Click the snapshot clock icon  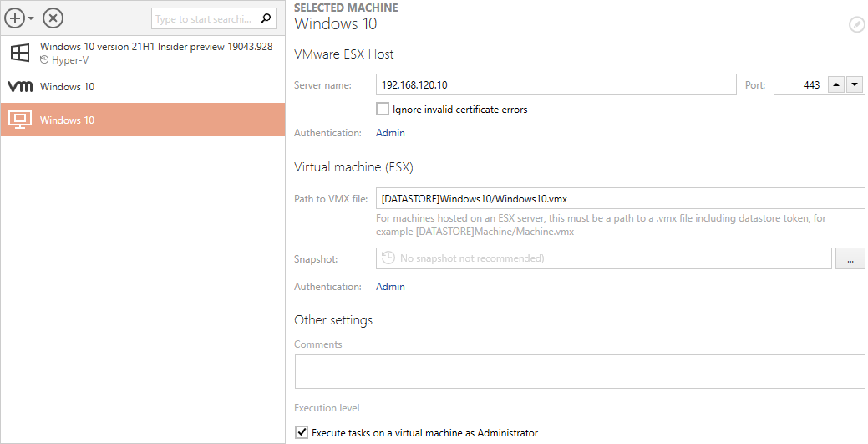388,258
